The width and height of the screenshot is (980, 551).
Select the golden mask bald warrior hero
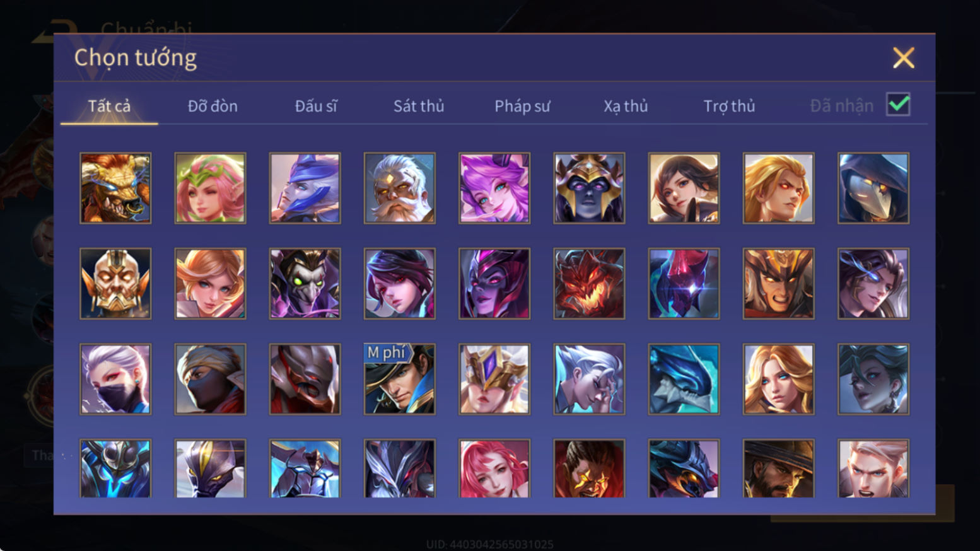(x=115, y=283)
